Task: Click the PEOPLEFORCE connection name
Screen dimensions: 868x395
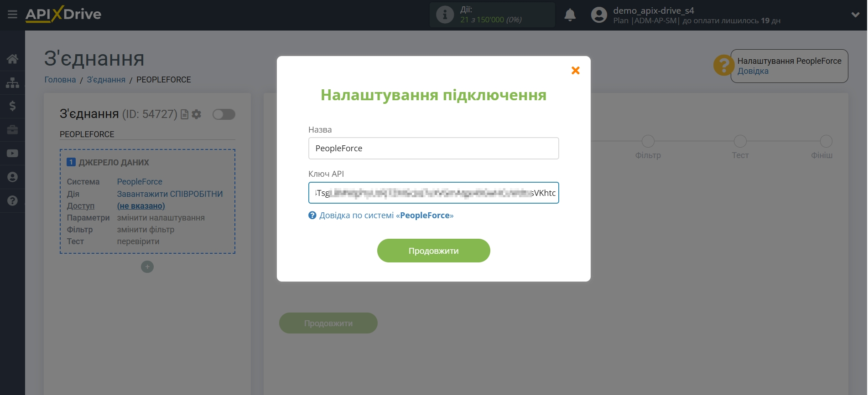Action: coord(87,134)
